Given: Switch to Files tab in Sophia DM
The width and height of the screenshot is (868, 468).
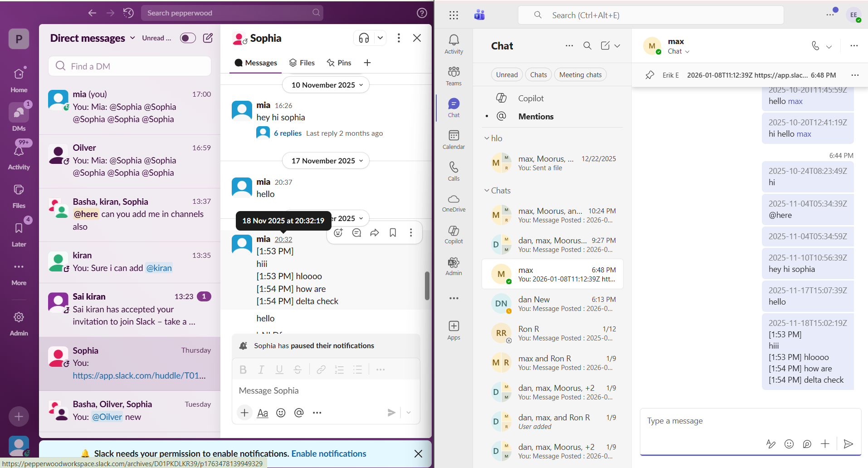Looking at the screenshot, I should click(302, 63).
